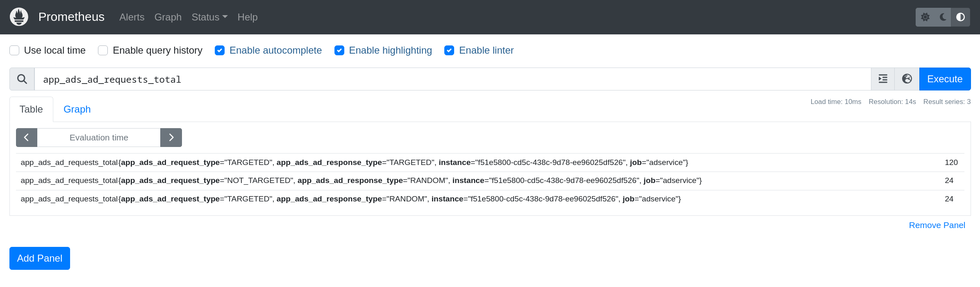Viewport: 980px width, 287px height.
Task: Click the Evaluation time field
Action: 99,138
